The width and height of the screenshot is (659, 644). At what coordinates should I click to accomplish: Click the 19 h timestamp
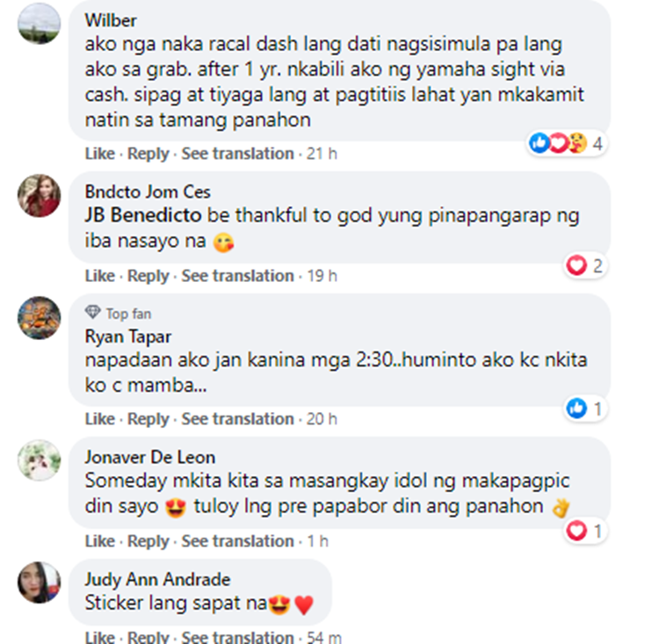pos(322,276)
